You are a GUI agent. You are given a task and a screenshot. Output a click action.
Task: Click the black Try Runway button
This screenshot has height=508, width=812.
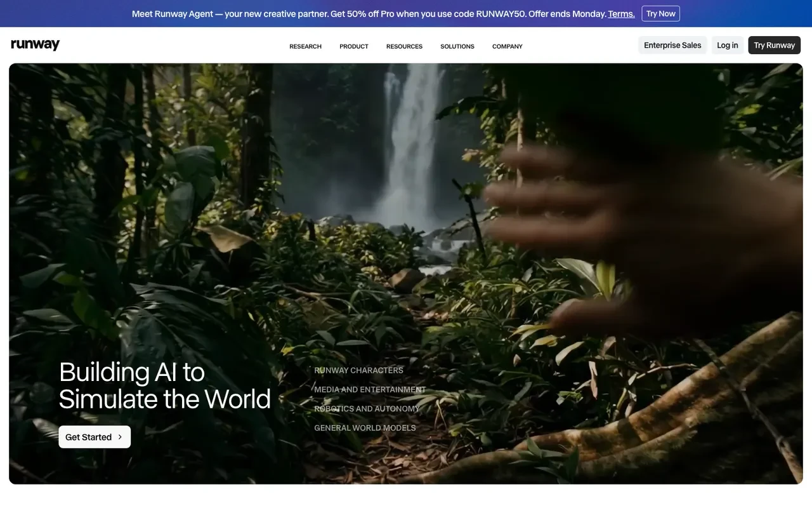click(775, 45)
